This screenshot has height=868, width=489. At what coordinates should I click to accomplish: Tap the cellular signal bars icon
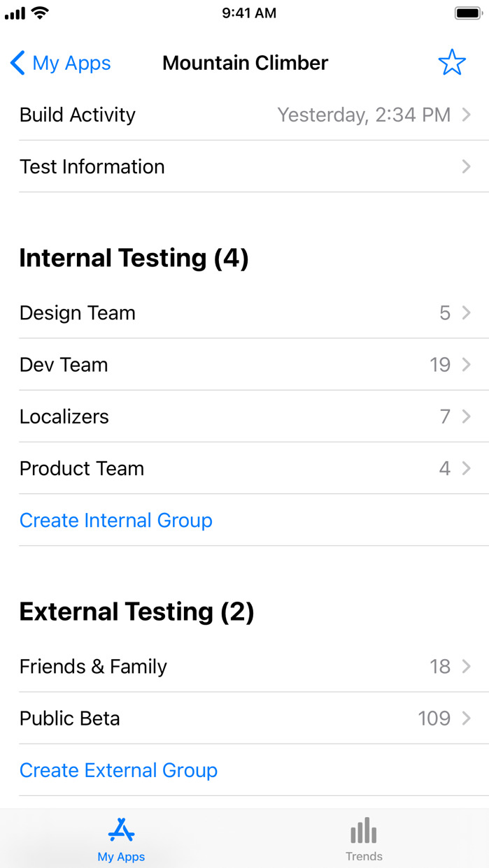tap(15, 13)
